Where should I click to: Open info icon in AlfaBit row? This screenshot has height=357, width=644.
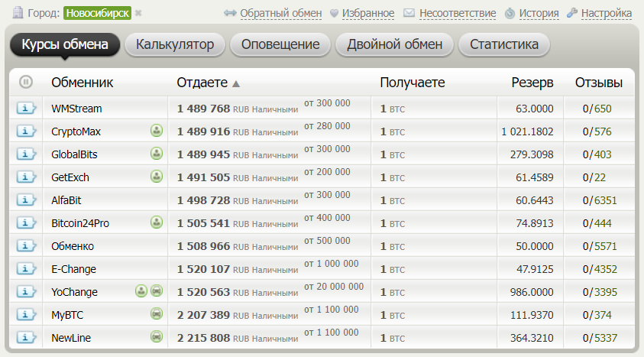26,200
